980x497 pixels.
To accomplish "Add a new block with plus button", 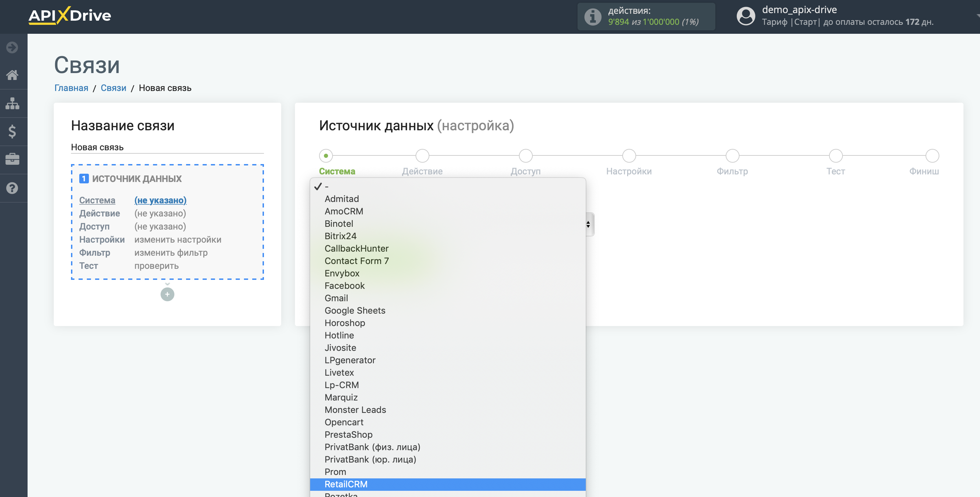I will point(167,294).
